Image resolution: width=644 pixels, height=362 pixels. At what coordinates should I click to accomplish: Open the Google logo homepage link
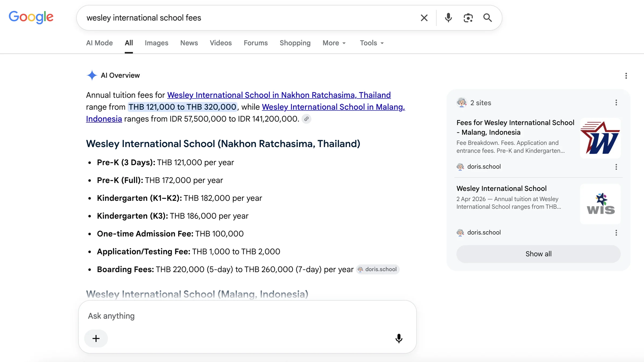point(31,17)
